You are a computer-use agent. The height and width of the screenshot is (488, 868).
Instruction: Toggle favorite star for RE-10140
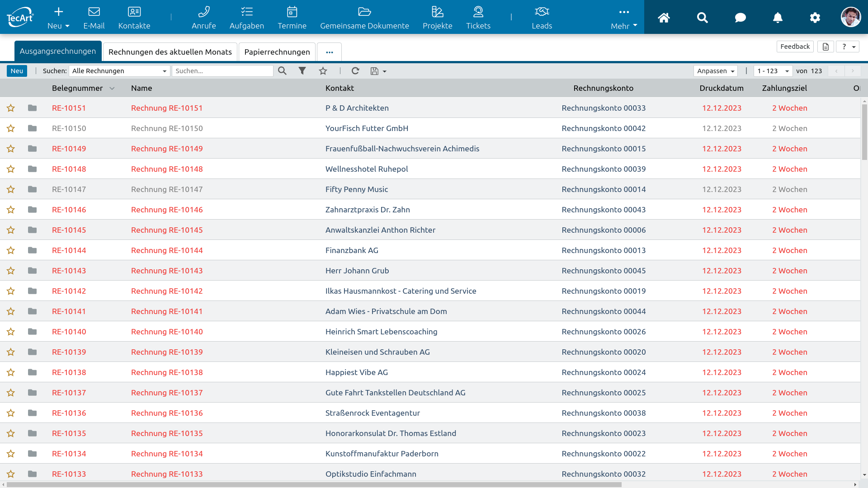11,332
